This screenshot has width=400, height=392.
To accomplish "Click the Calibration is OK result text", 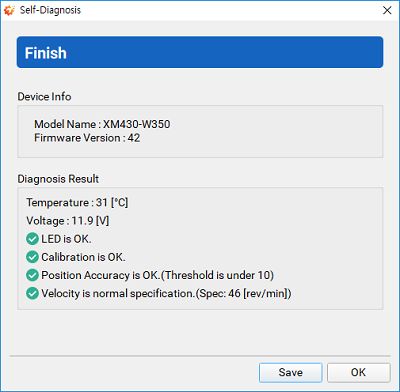I will tap(83, 257).
